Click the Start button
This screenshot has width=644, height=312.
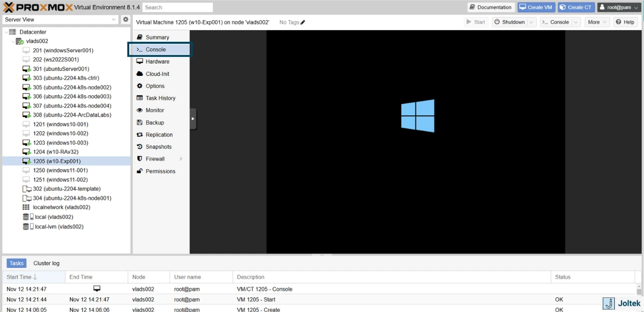pos(476,22)
